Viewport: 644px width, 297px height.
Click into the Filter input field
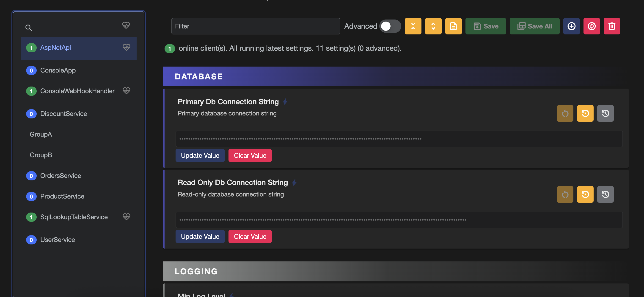click(256, 26)
